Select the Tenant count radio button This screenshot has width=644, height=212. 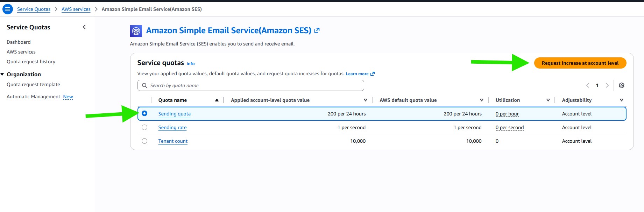[144, 141]
